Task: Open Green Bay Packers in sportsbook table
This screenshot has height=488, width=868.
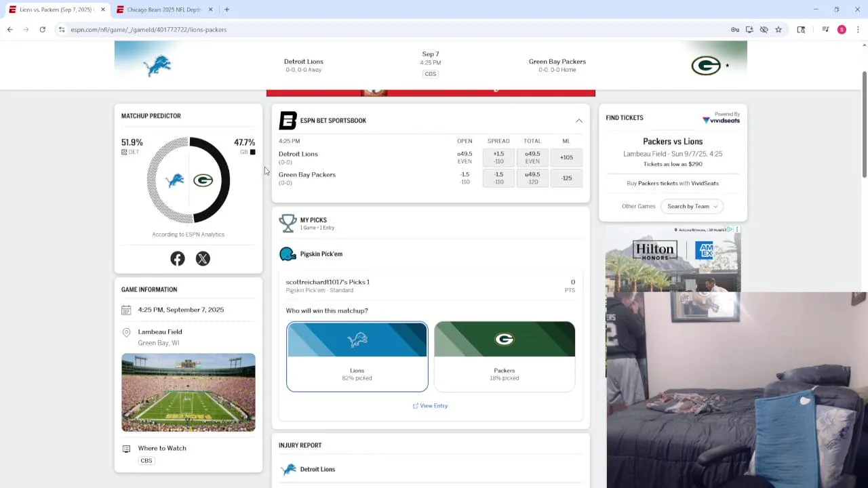Action: (x=307, y=174)
